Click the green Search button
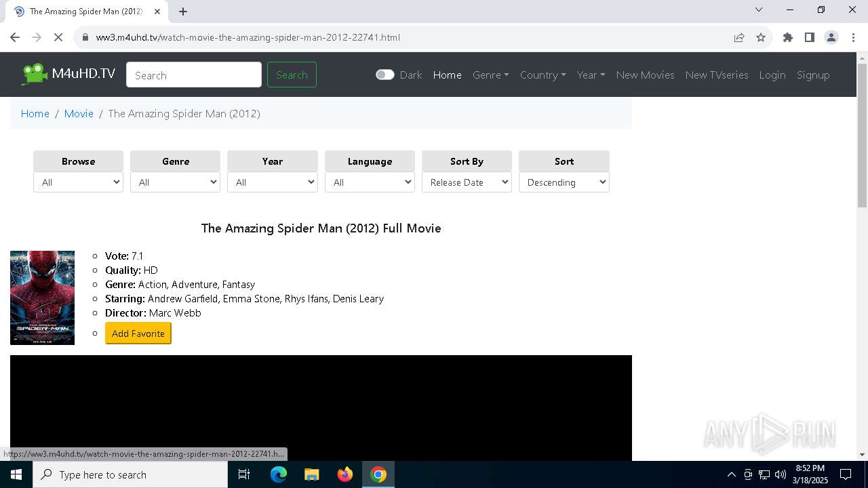 pos(292,75)
